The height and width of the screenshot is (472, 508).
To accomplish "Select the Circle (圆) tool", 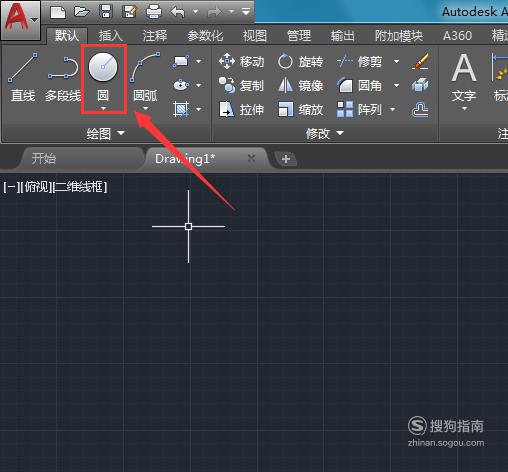I will click(x=103, y=77).
